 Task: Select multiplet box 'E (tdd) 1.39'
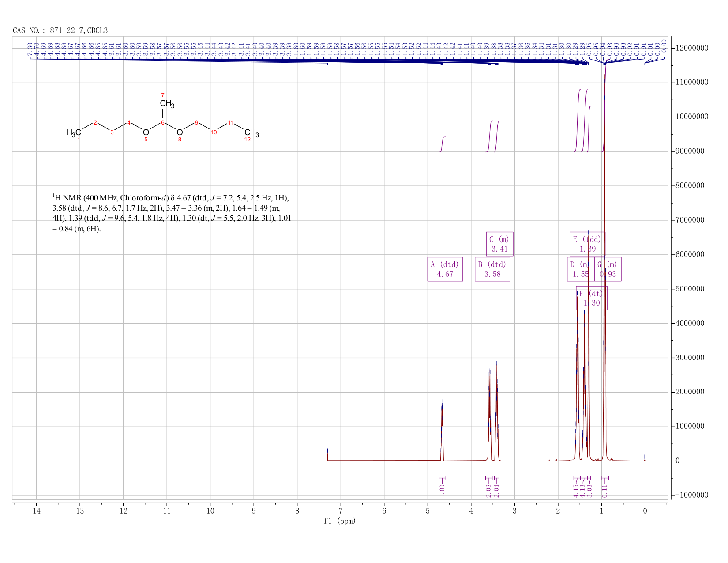click(x=587, y=244)
